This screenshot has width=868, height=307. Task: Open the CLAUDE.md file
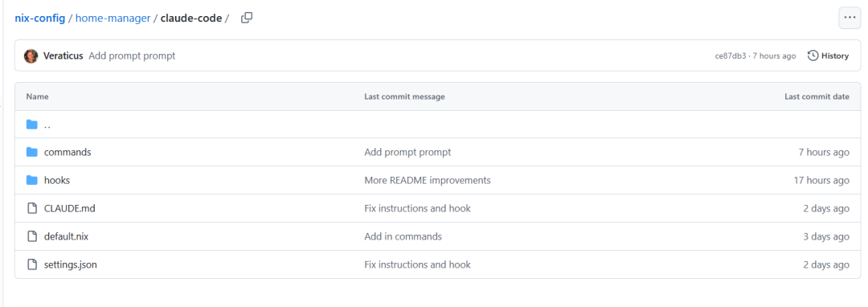pyautogui.click(x=70, y=208)
